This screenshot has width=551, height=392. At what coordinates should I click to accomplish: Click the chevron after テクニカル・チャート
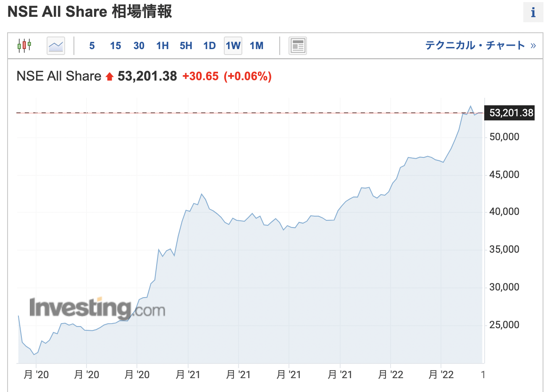pos(533,46)
